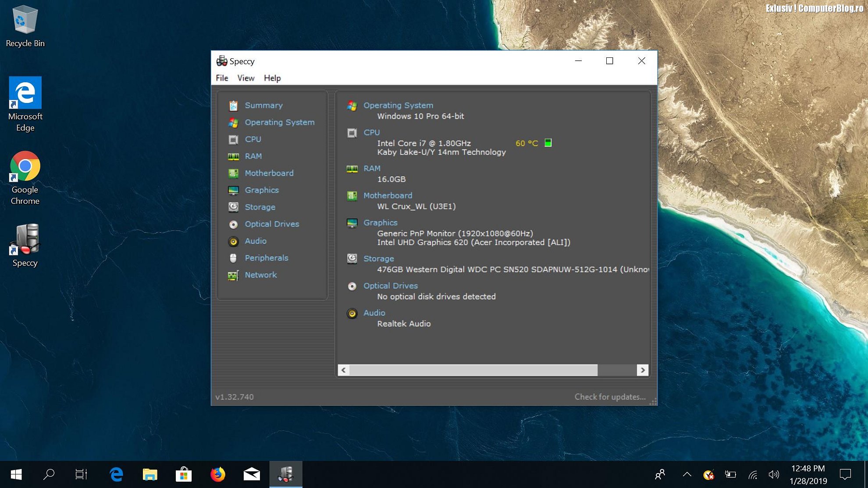This screenshot has height=488, width=868.
Task: Click the Operating System summary heading
Action: pyautogui.click(x=398, y=105)
